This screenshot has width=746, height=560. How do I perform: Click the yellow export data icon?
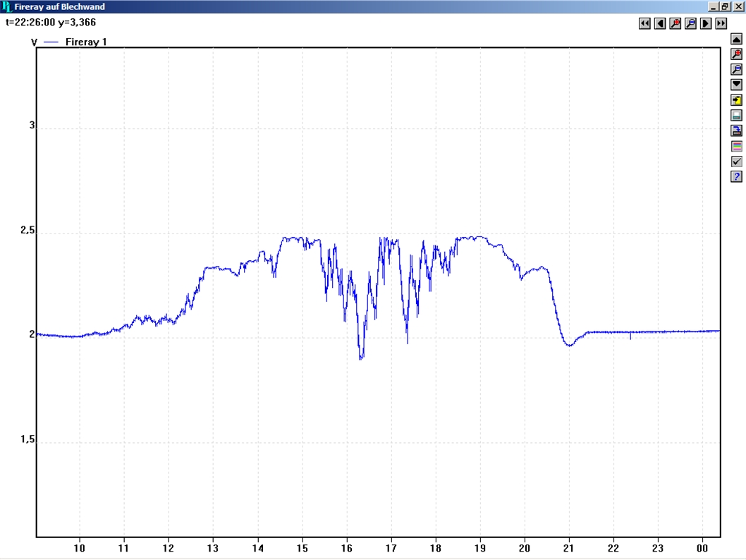[x=737, y=100]
